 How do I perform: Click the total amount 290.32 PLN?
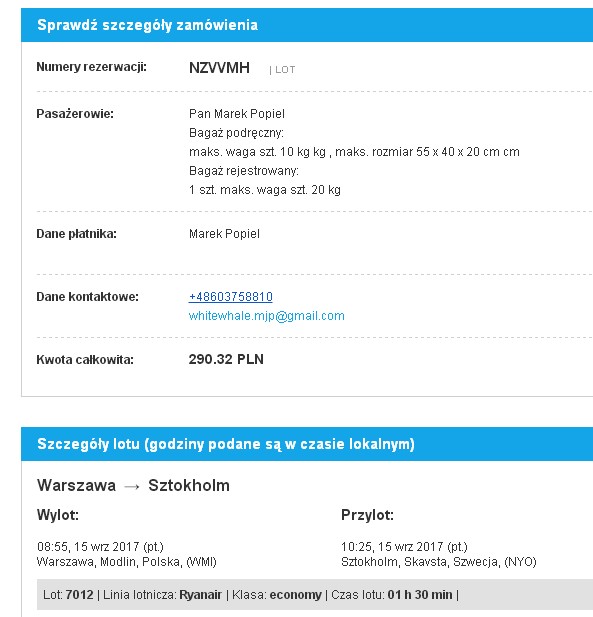coord(226,359)
